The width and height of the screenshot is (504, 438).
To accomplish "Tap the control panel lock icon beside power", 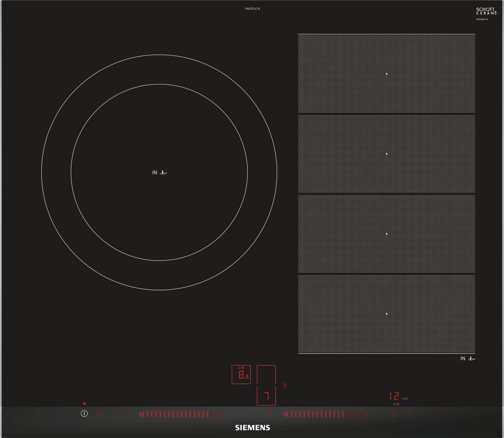I will tap(99, 414).
